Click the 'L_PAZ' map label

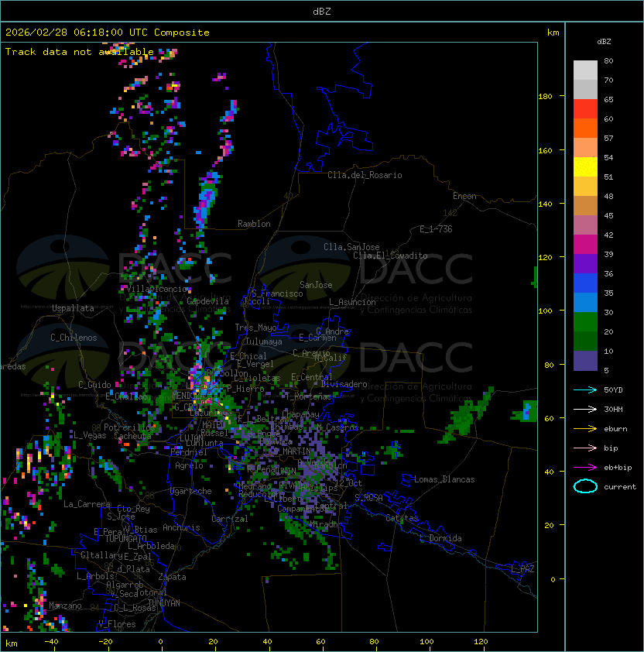(x=522, y=569)
